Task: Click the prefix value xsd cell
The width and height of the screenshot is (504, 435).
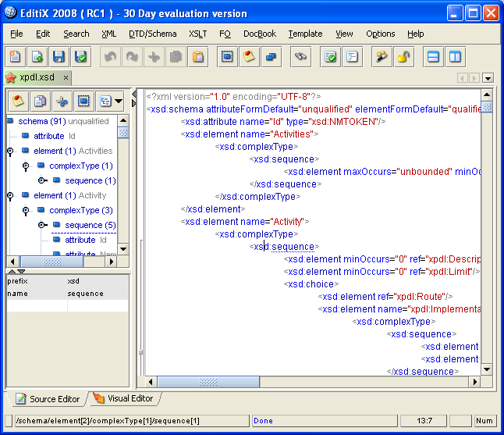Action: [x=98, y=281]
